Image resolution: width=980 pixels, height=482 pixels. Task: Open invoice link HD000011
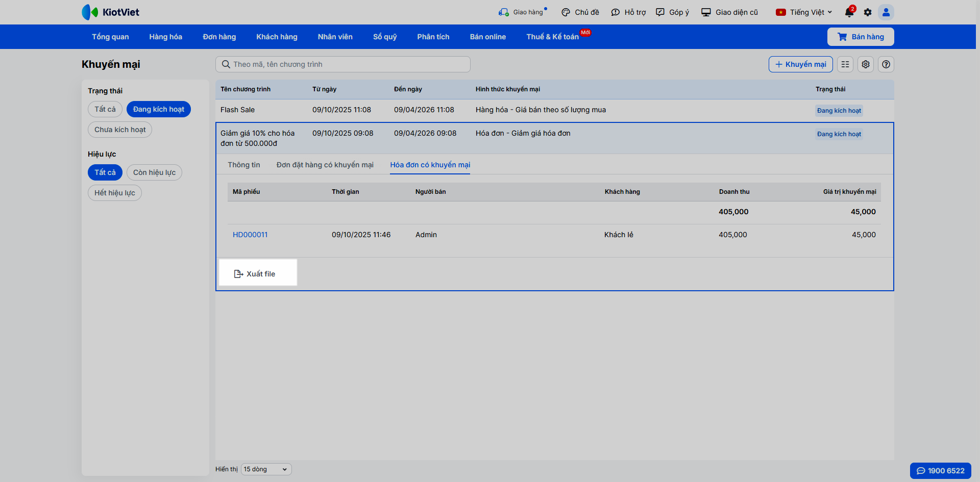pyautogui.click(x=250, y=235)
